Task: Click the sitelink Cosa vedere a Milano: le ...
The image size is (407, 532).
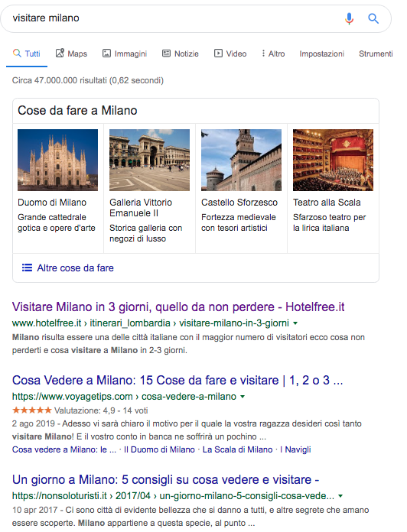Action: coord(64,449)
